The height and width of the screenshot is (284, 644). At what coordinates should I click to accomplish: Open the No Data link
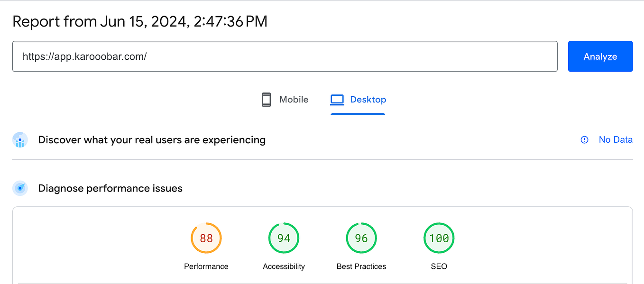coord(616,140)
